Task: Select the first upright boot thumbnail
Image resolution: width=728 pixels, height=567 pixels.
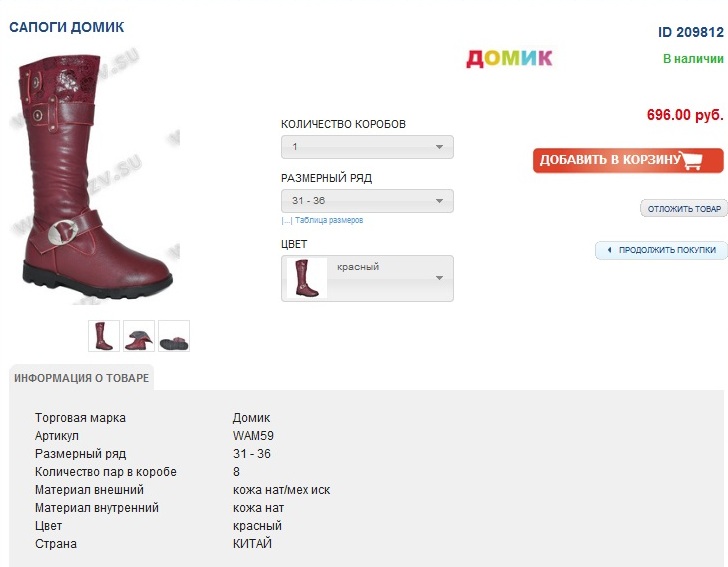Action: pyautogui.click(x=104, y=336)
